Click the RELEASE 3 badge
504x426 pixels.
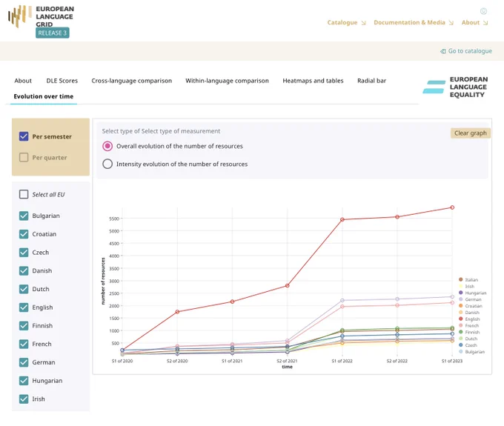(x=53, y=33)
